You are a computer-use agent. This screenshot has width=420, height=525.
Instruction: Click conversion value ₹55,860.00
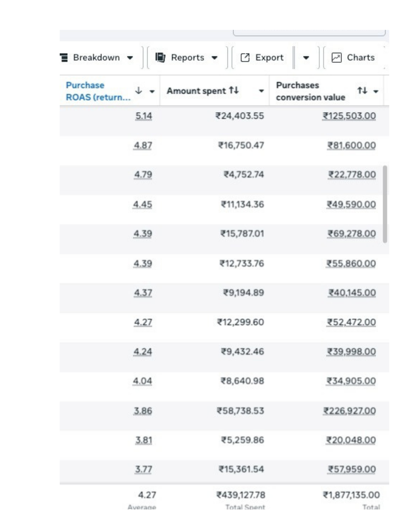pyautogui.click(x=351, y=263)
